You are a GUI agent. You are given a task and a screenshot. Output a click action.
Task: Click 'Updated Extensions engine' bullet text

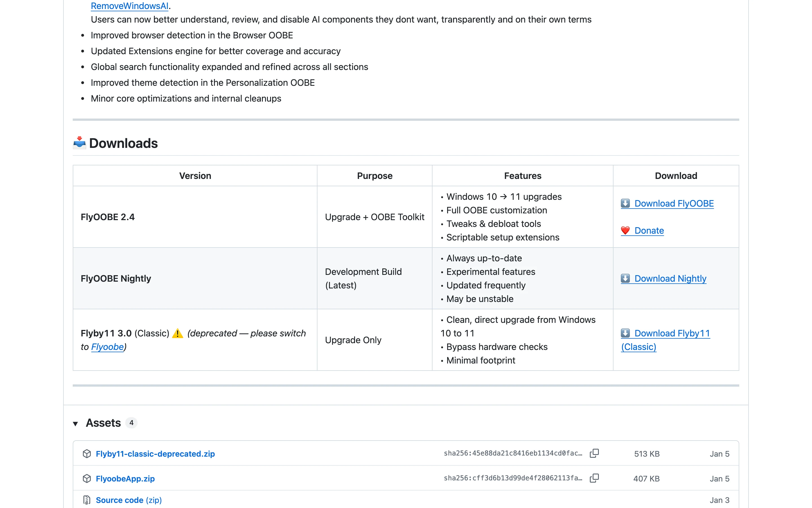coord(216,51)
